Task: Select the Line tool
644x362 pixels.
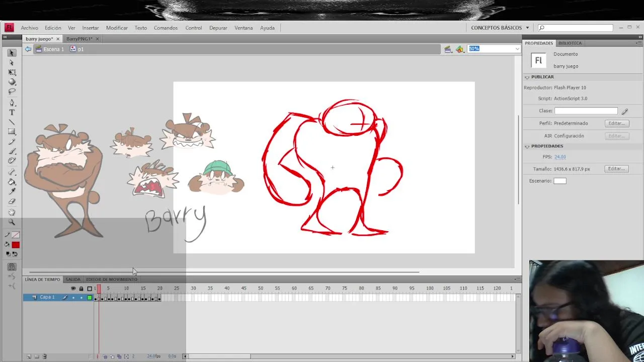Action: [12, 122]
